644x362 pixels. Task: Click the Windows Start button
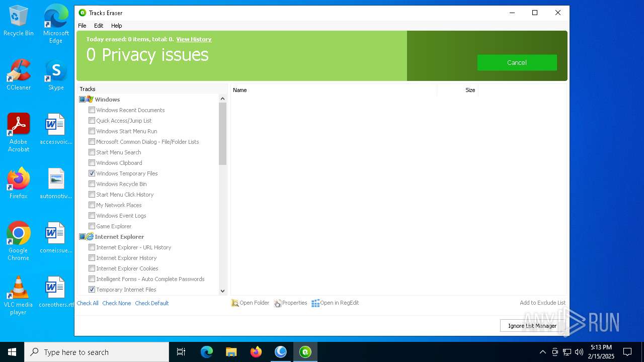12,352
